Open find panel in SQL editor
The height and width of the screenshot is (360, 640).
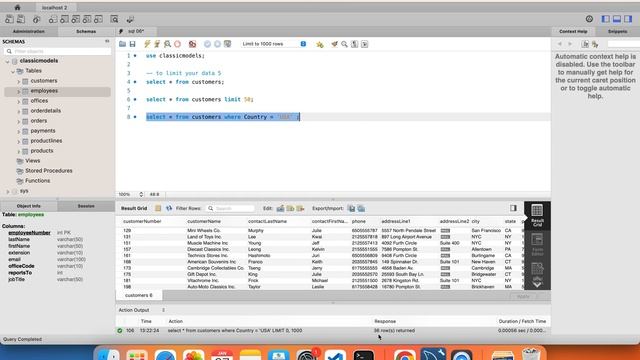coord(344,44)
